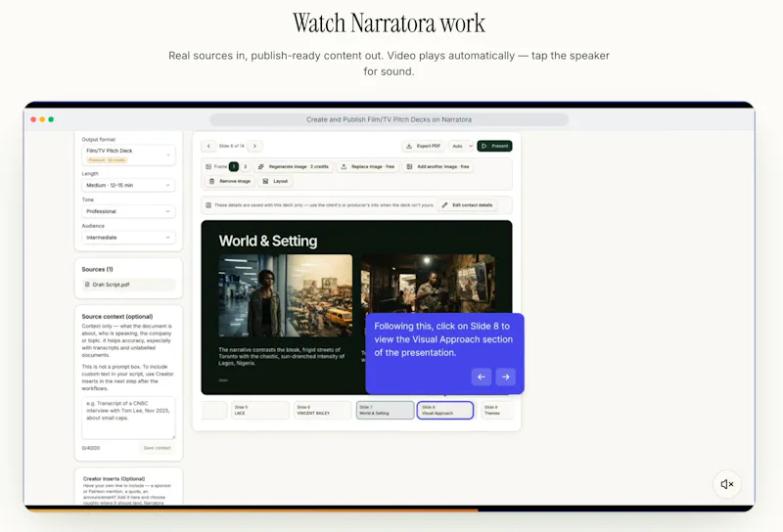Select the Slide 7 World & Setting thumbnail
The image size is (783, 532).
tap(385, 410)
